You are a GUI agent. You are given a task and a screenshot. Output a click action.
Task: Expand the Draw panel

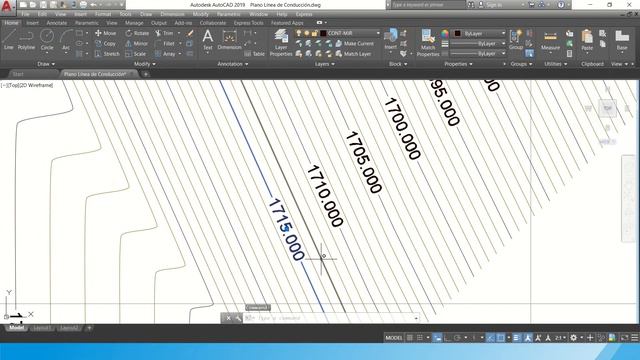[46, 64]
